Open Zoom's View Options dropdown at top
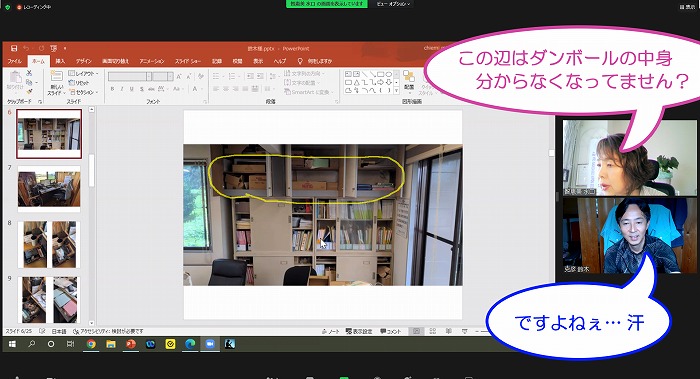 point(393,4)
